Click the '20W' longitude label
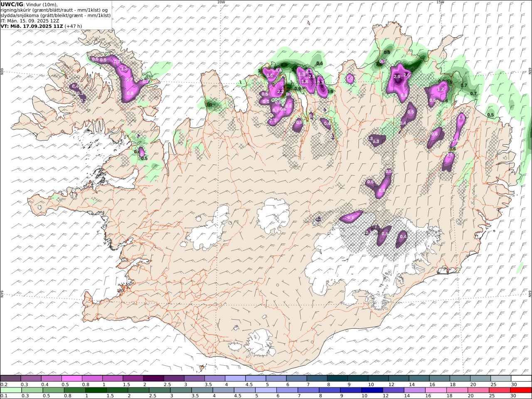 coord(221,2)
